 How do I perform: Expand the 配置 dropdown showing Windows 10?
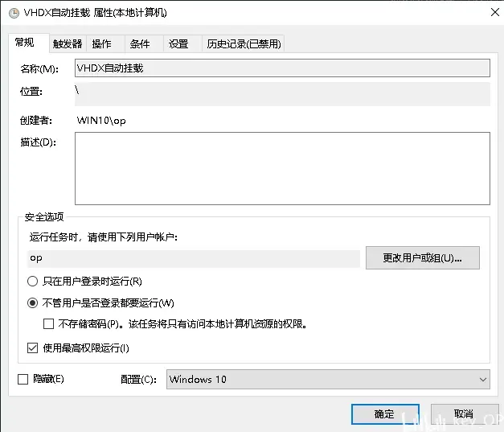(x=328, y=379)
